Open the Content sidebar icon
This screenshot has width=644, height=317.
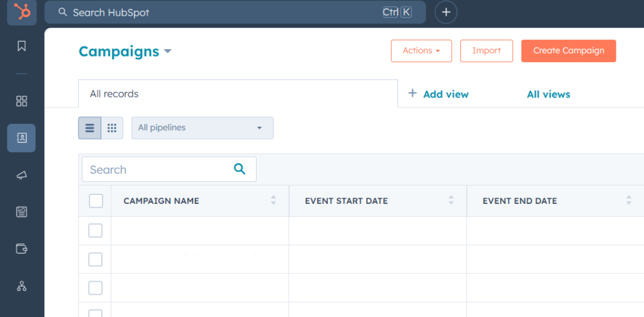[21, 212]
